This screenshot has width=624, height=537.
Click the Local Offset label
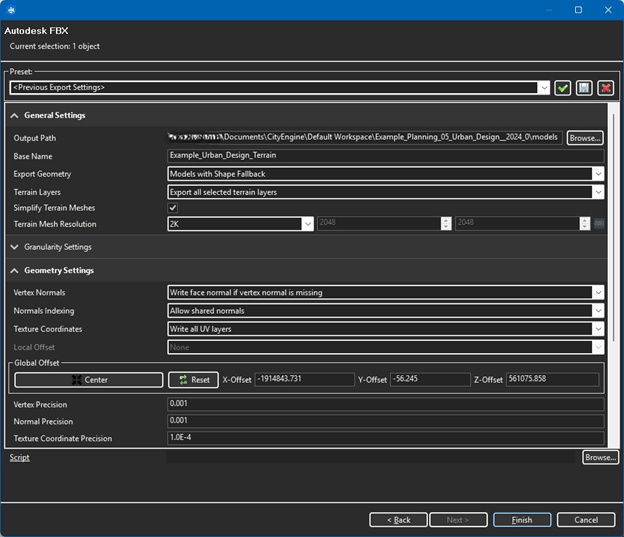pyautogui.click(x=34, y=347)
